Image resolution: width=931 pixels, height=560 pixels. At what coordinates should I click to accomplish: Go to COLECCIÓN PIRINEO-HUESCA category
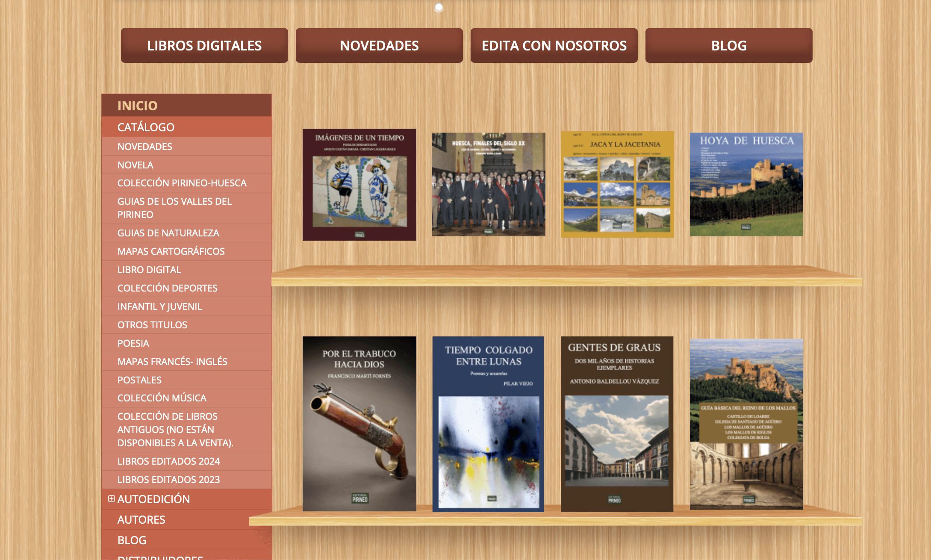point(182,183)
